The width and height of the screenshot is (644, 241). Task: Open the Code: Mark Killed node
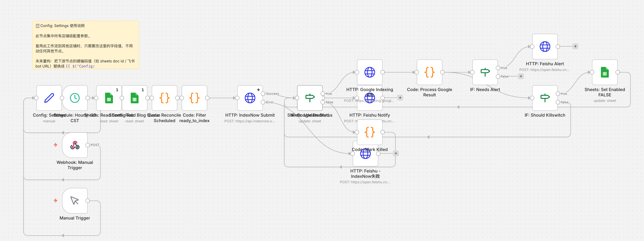coord(370,132)
